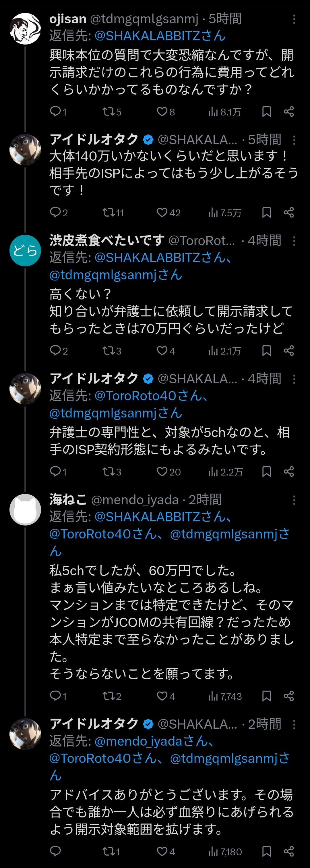Screen dimensions: 310x868
Task: Open more options for 海ねこ's tweet
Action: point(294,500)
